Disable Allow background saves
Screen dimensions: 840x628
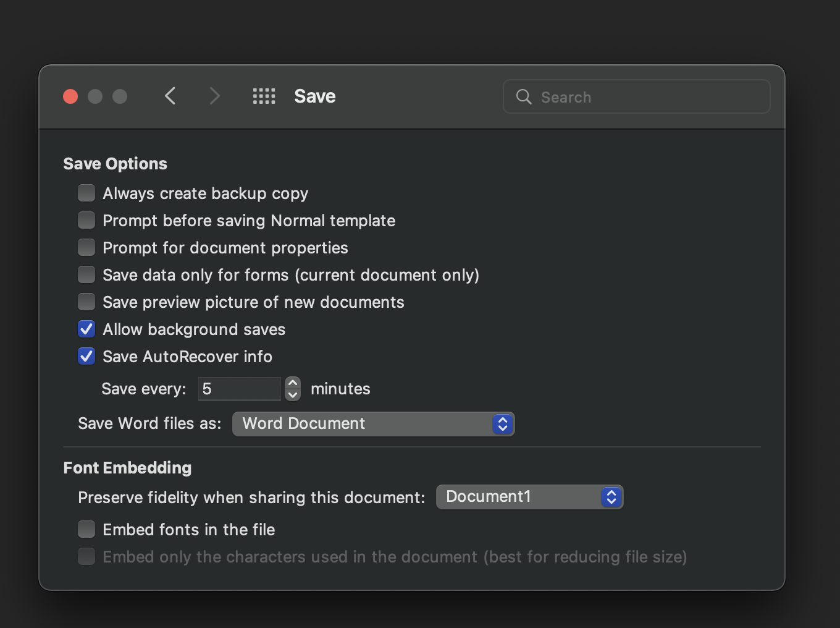[x=86, y=329]
